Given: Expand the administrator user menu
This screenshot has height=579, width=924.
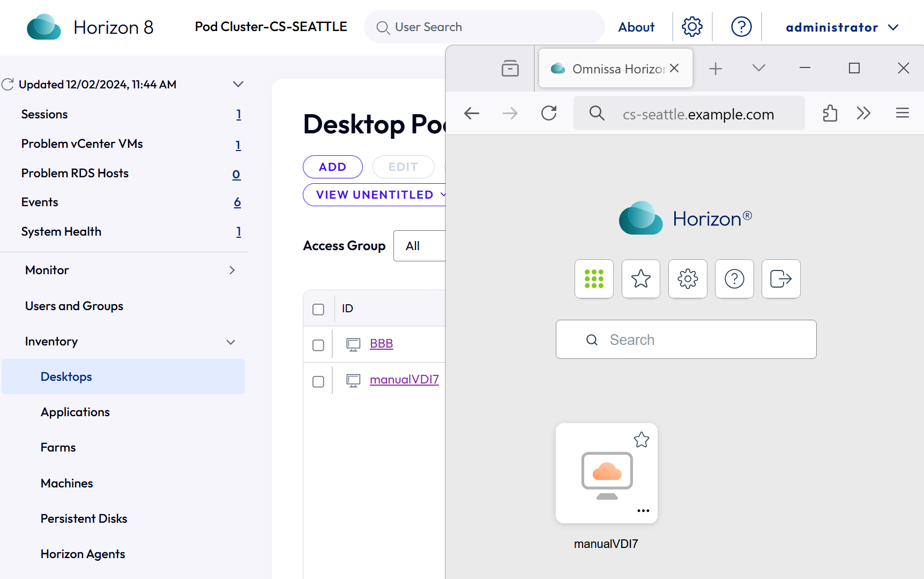Looking at the screenshot, I should coord(841,27).
